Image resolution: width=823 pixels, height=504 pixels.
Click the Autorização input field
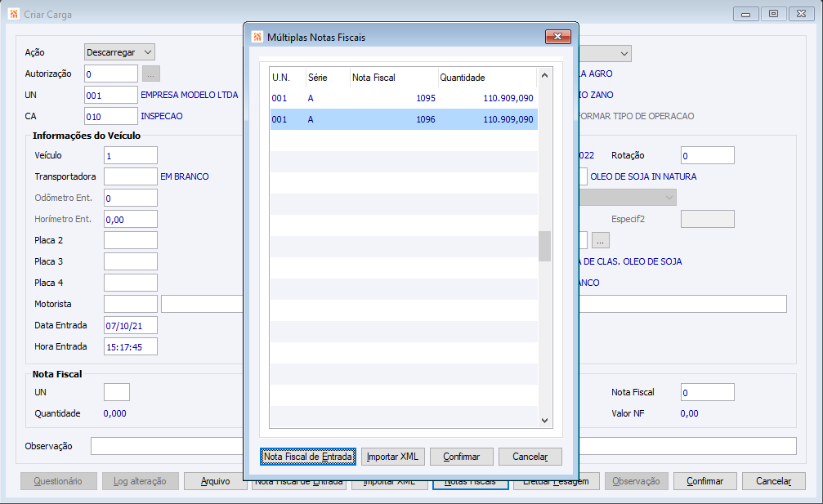[x=111, y=74]
